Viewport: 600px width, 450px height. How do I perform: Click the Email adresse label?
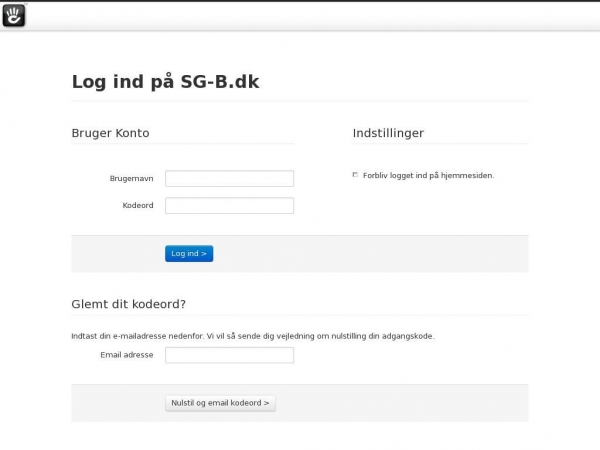pyautogui.click(x=127, y=355)
